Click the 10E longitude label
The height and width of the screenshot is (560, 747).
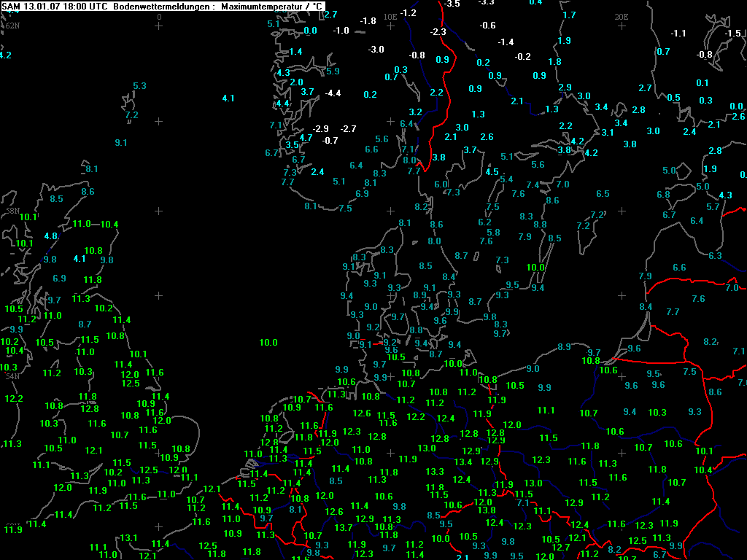pos(390,16)
